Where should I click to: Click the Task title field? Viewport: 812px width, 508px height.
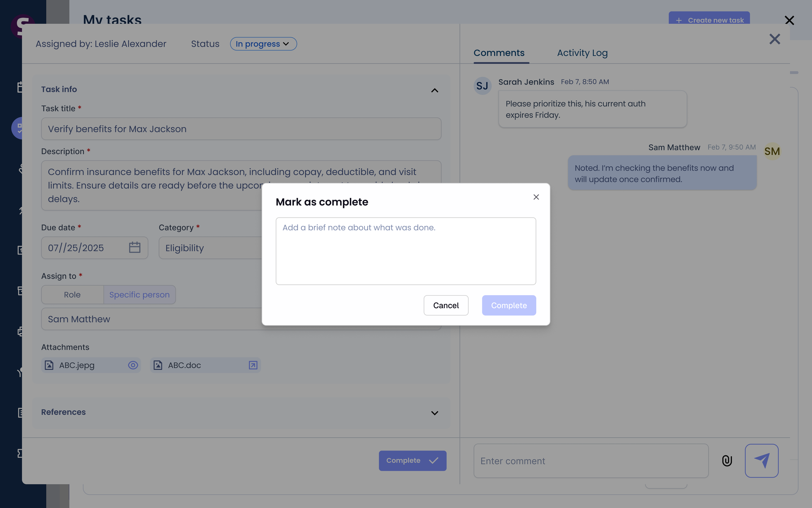coord(241,129)
